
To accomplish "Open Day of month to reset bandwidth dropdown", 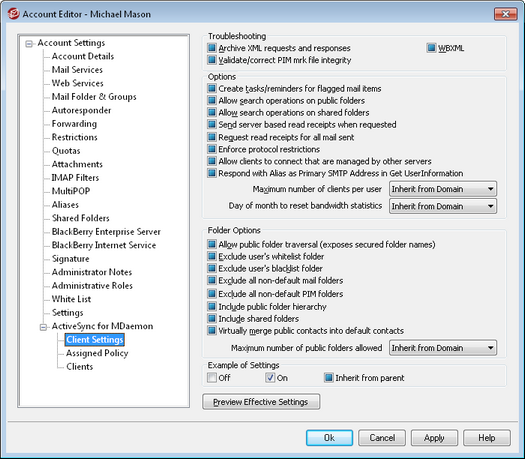I will 443,206.
